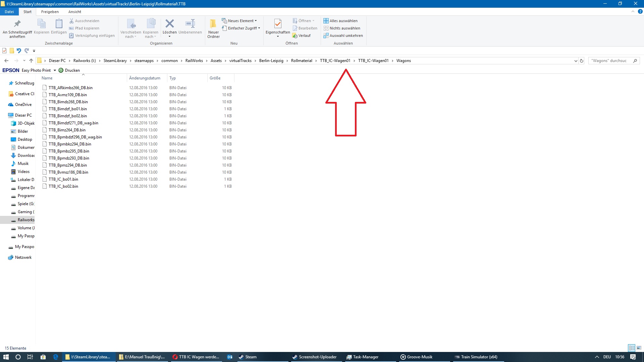This screenshot has height=362, width=644.
Task: Expand Neues Element dropdown
Action: [x=239, y=21]
